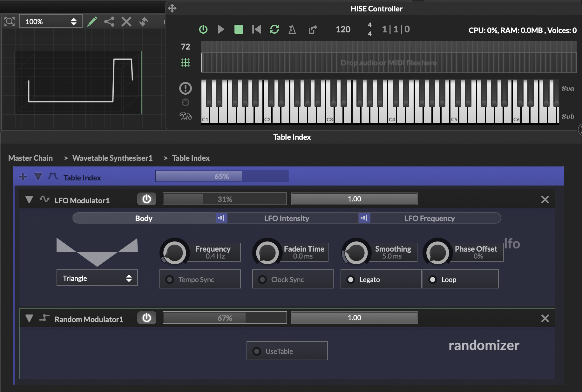Open the 100% zoom dropdown

(51, 22)
